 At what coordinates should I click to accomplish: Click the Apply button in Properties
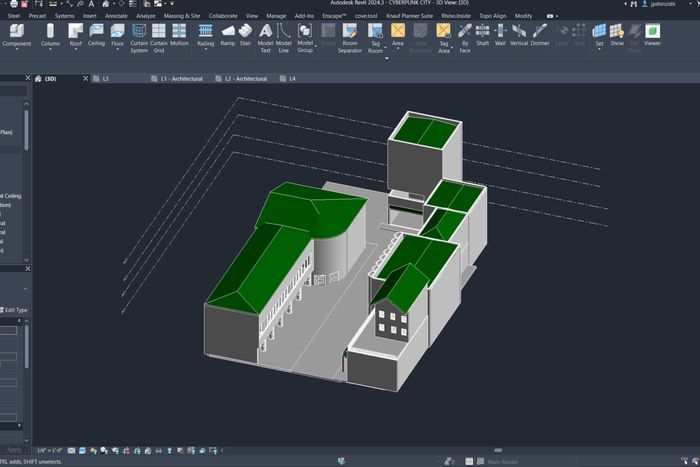coord(14,449)
